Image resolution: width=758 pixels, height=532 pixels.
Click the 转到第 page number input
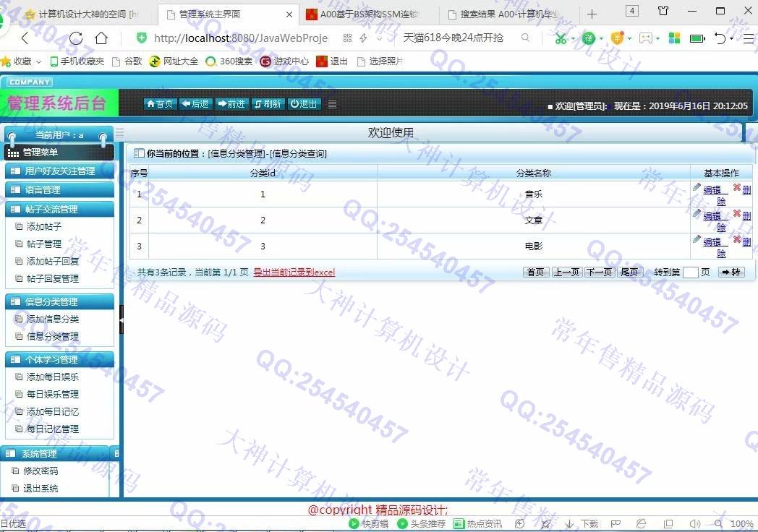(690, 273)
